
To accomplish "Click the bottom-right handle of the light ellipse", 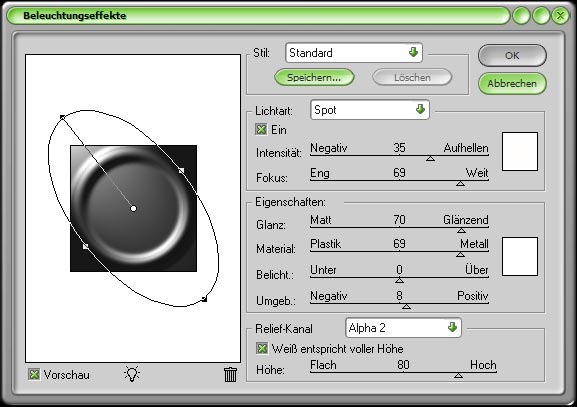I will coord(204,299).
